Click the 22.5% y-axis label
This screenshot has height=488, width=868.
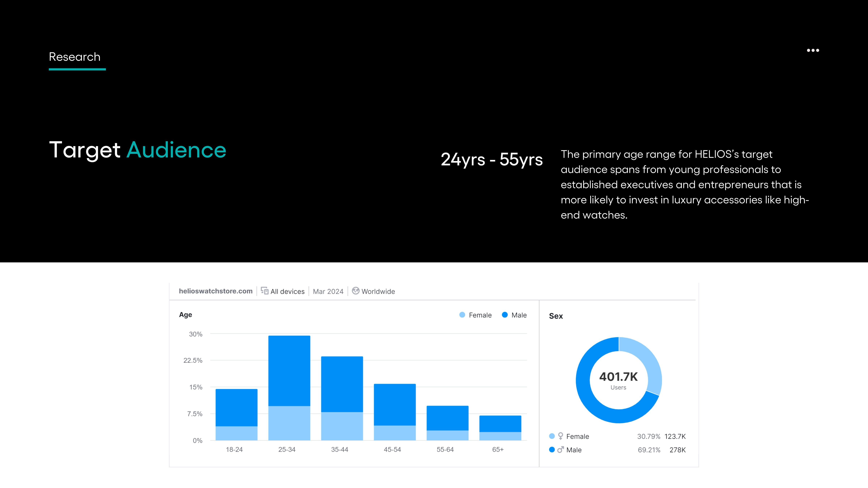[193, 360]
